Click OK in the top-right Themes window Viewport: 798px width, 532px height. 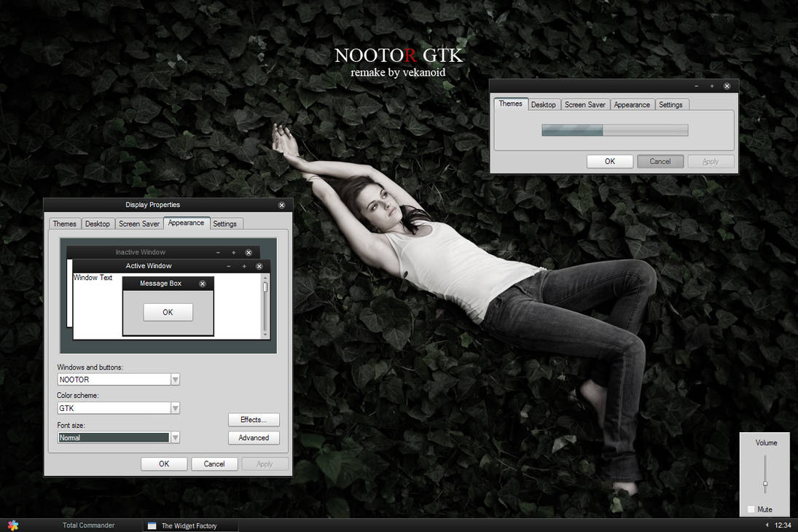coord(610,161)
